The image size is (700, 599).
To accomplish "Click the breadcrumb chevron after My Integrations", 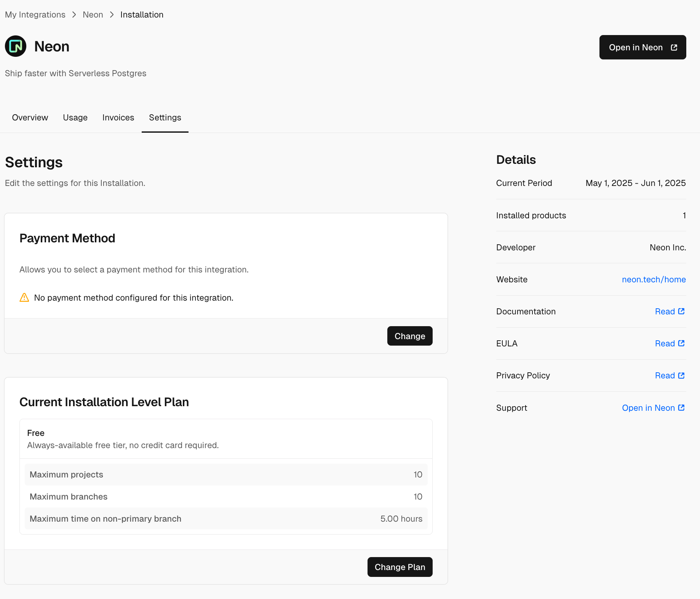I will tap(74, 14).
